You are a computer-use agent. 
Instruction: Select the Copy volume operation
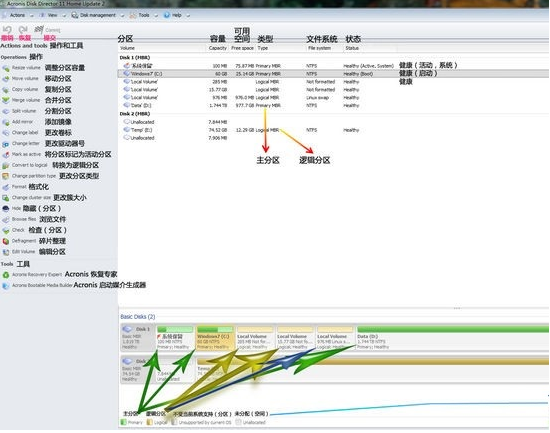point(20,89)
